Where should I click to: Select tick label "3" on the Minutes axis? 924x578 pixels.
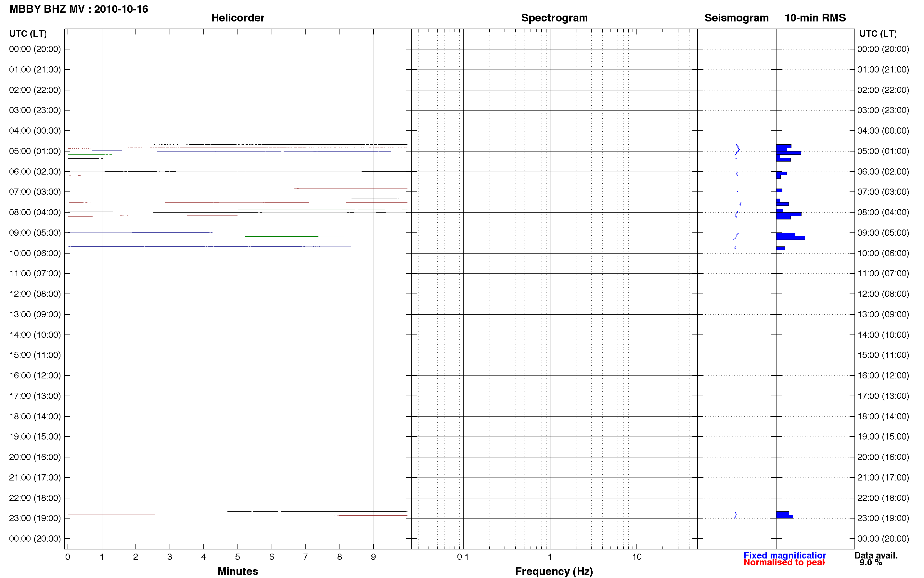(x=170, y=557)
